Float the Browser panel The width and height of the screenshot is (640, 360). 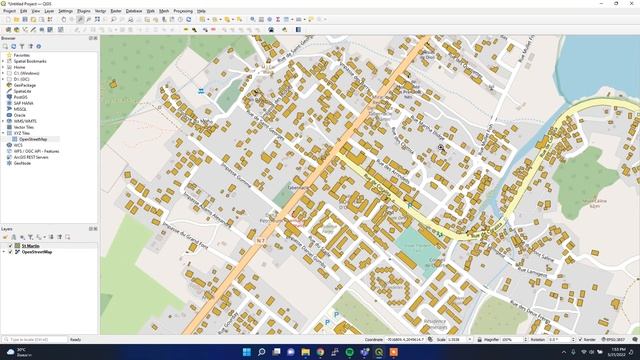pyautogui.click(x=91, y=38)
